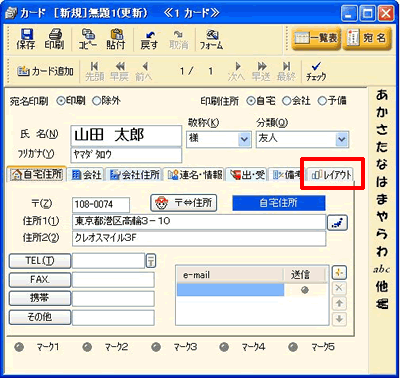400x378 pixels.
Task: Jump to first card with 先頭
Action: click(95, 71)
